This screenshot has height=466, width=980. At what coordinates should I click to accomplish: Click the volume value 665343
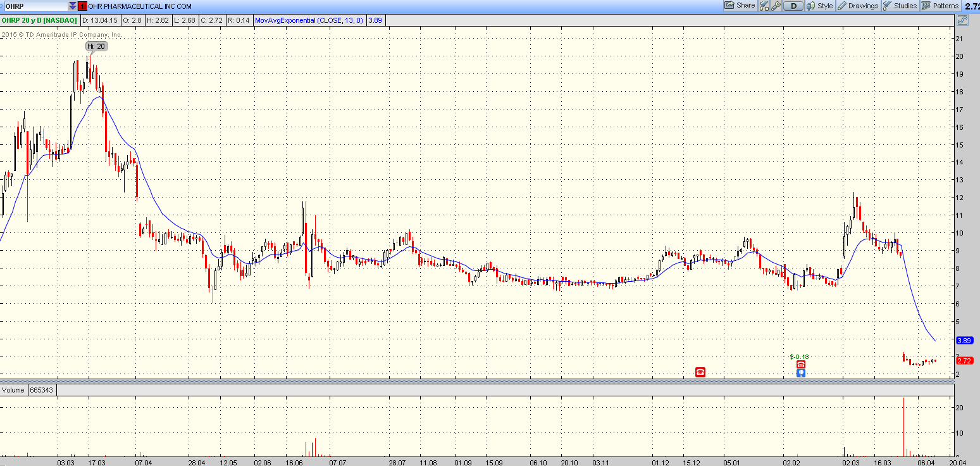pyautogui.click(x=42, y=390)
